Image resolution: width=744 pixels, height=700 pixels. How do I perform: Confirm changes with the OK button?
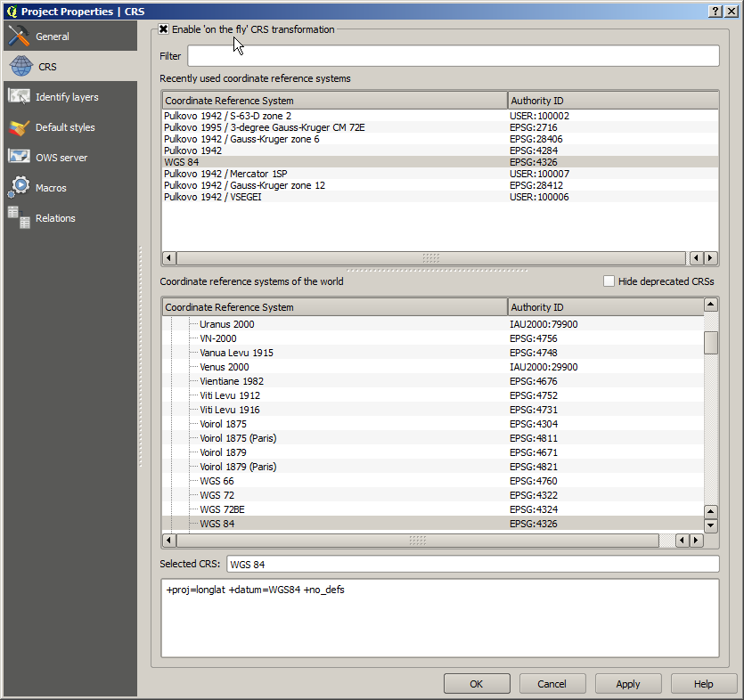point(477,683)
